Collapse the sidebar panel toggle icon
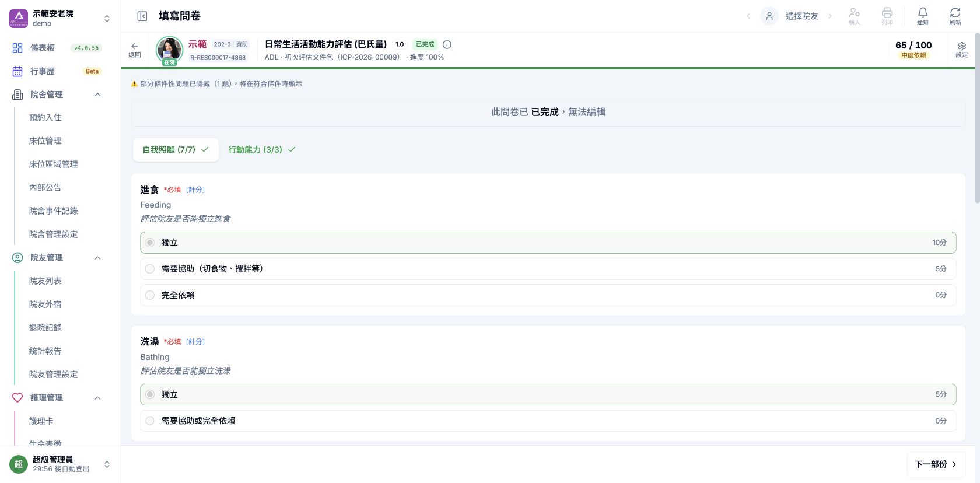 (x=142, y=16)
